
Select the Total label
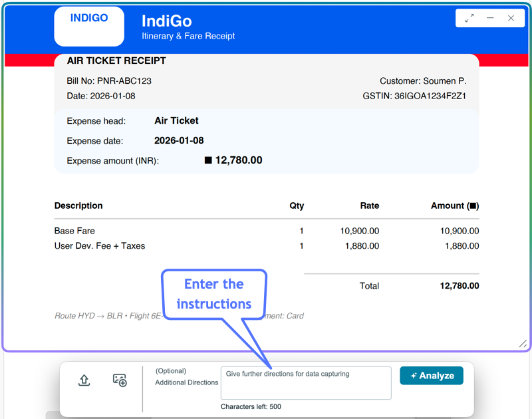369,286
